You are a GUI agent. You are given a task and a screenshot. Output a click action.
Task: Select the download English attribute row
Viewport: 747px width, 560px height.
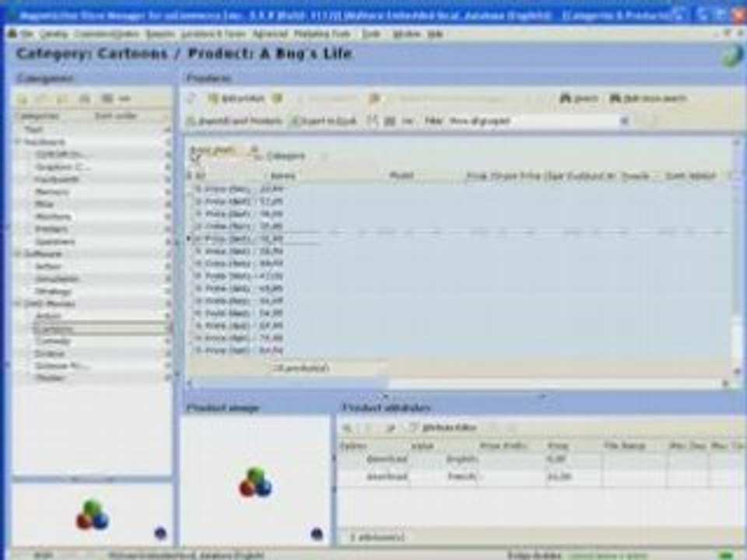pos(541,459)
